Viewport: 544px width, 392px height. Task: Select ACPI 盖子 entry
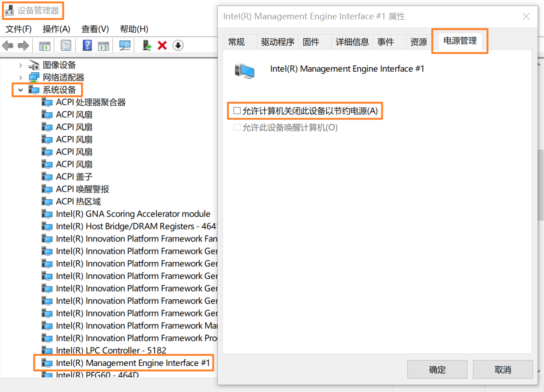coord(74,177)
